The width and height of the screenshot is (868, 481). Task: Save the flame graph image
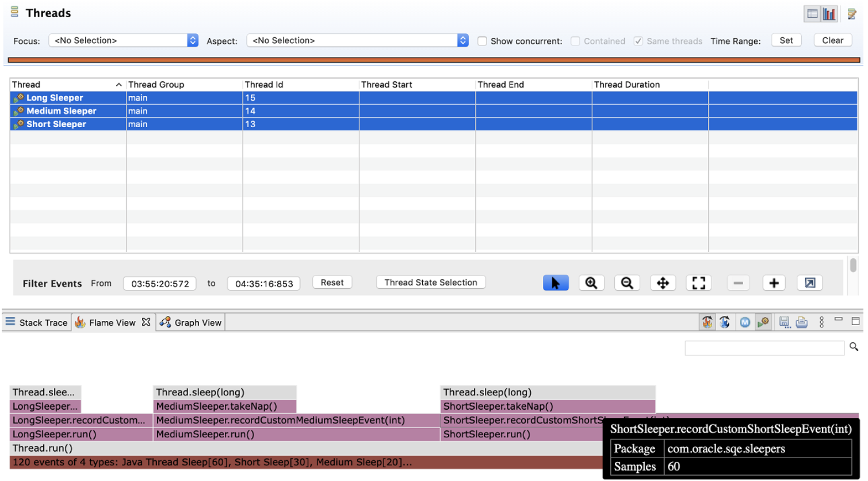[x=785, y=322]
